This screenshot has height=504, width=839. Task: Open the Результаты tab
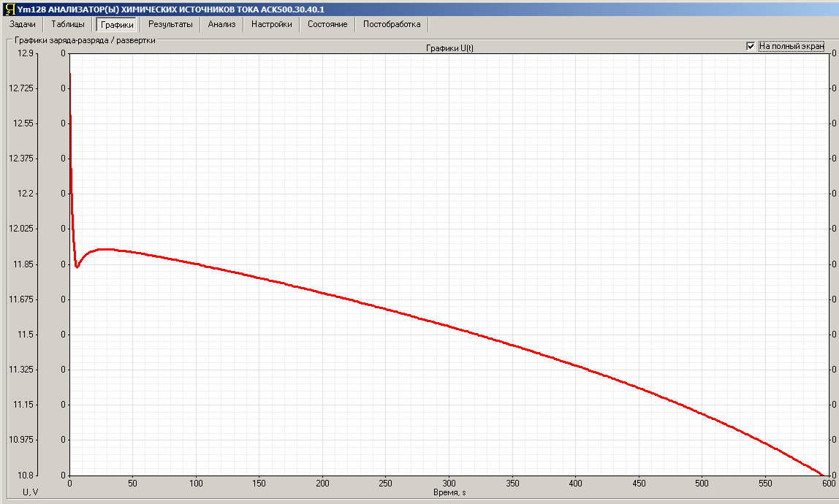coord(170,24)
